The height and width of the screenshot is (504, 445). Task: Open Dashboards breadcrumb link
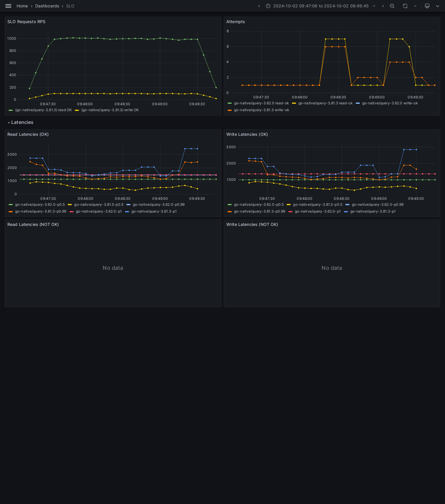tap(47, 6)
